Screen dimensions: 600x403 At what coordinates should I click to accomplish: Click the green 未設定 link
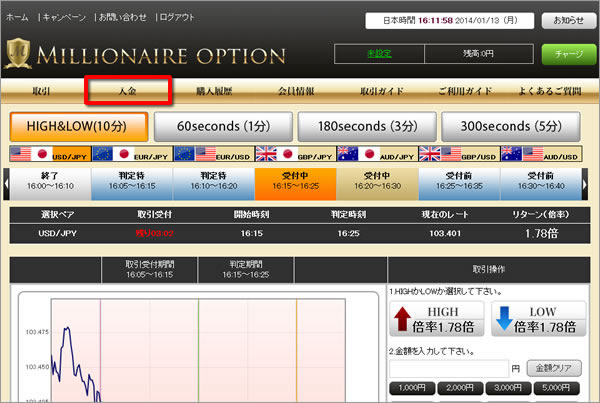coord(379,54)
